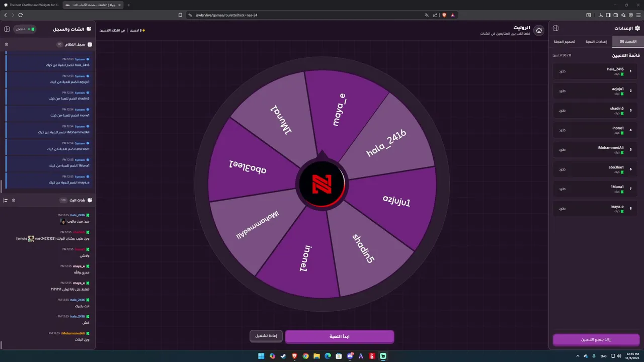Click the ENG language indicator in system tray
This screenshot has width=644, height=362.
(x=604, y=356)
